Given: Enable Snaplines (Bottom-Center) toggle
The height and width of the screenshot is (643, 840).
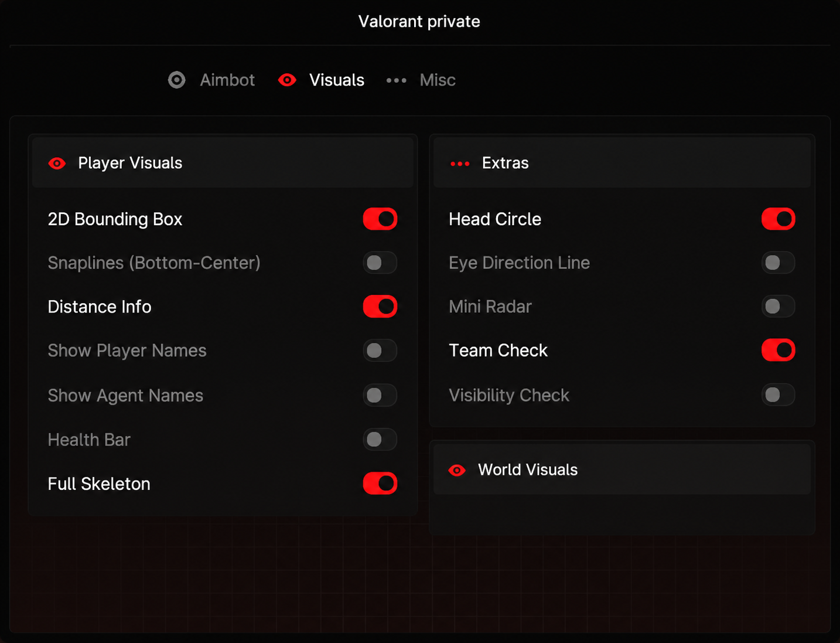Looking at the screenshot, I should point(380,263).
